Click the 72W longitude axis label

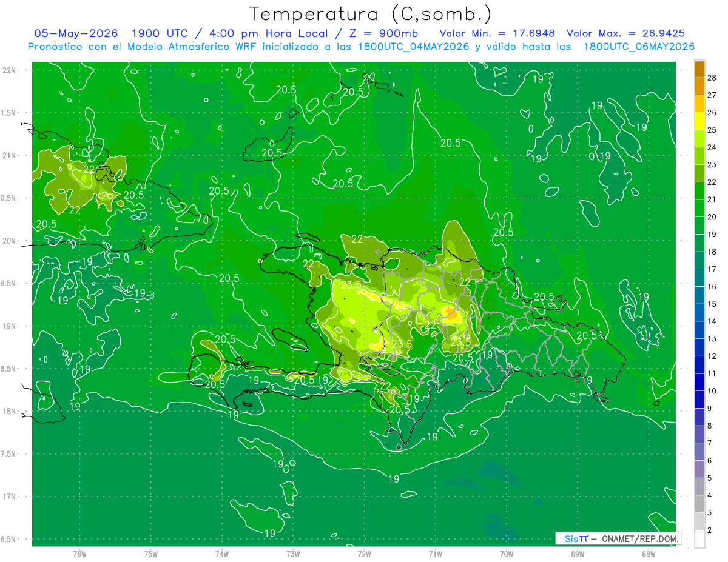pyautogui.click(x=365, y=554)
